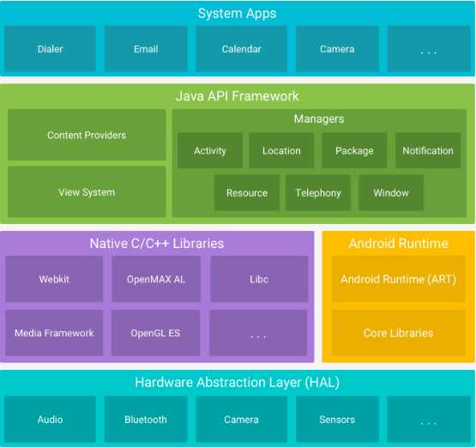Select the Media Framework box
Viewport: 476px width, 448px height.
pyautogui.click(x=54, y=333)
